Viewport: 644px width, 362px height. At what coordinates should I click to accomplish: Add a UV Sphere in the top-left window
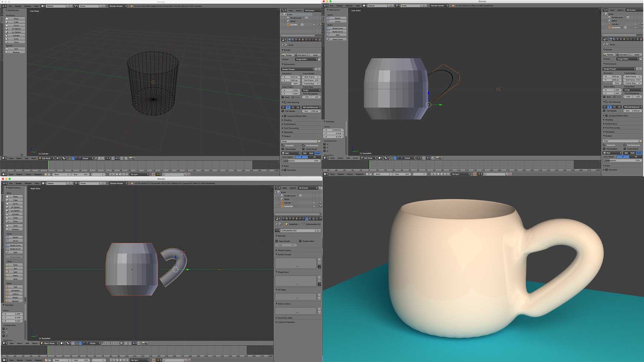pos(16,29)
